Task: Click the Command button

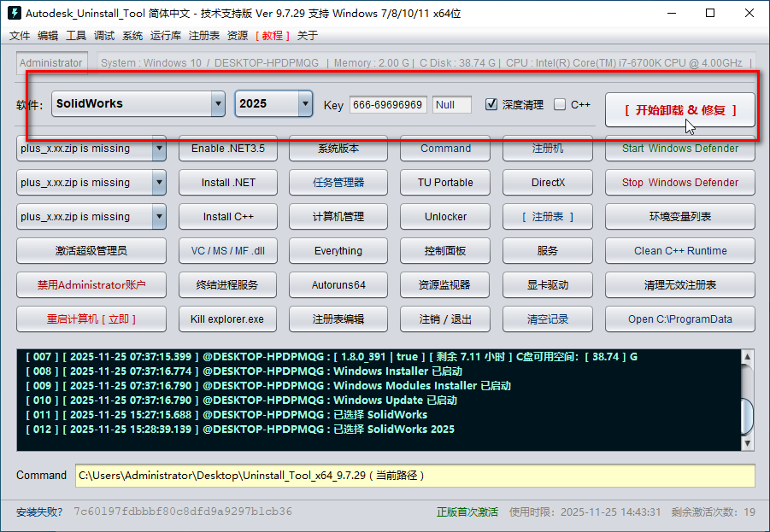Action: tap(445, 149)
